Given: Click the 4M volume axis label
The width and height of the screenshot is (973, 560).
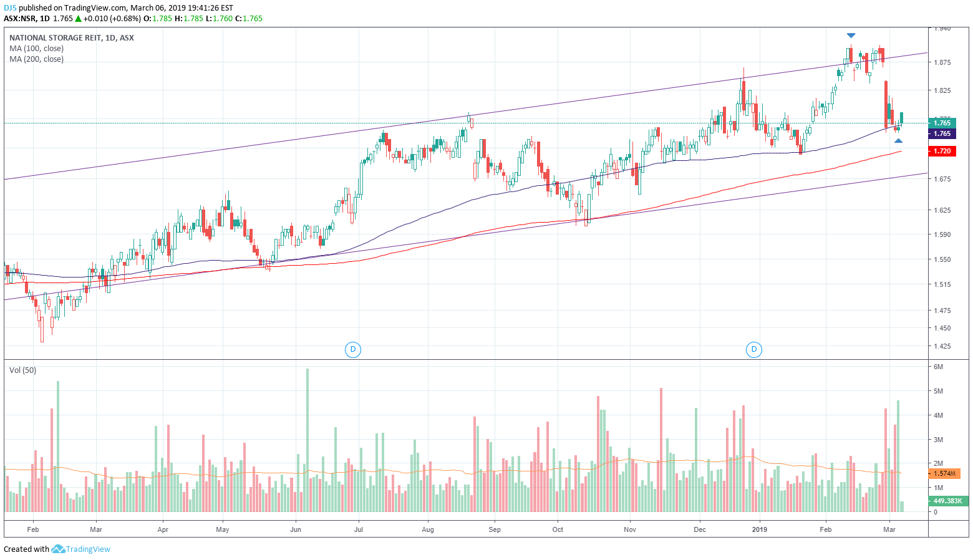Looking at the screenshot, I should [x=938, y=415].
